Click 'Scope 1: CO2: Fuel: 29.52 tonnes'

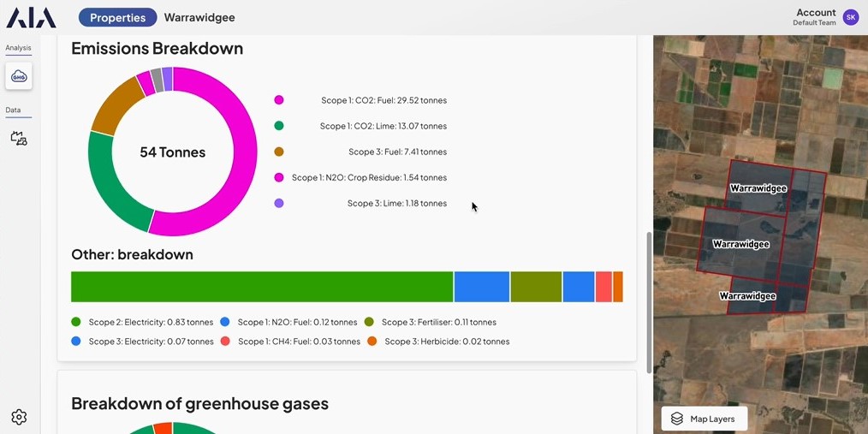[383, 100]
